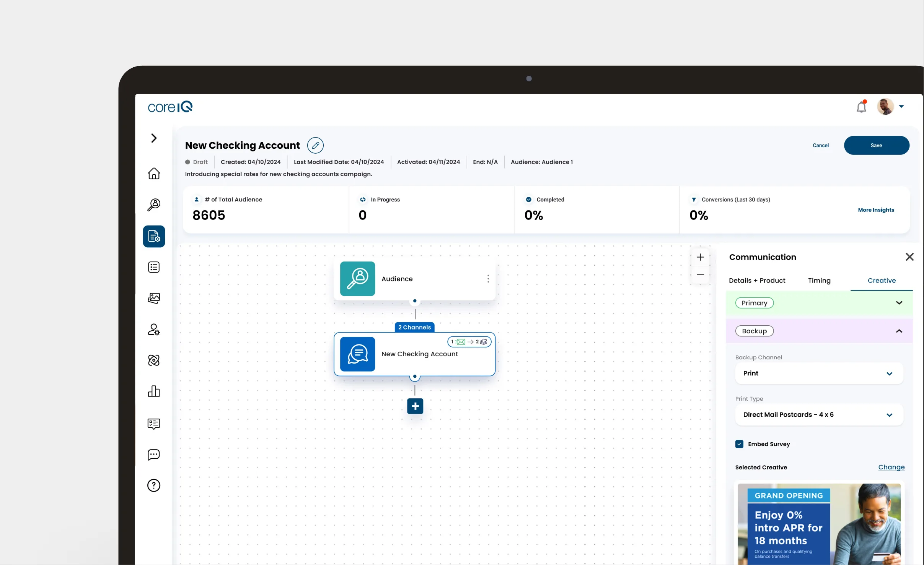Open the Backup Channel dropdown

pyautogui.click(x=819, y=373)
